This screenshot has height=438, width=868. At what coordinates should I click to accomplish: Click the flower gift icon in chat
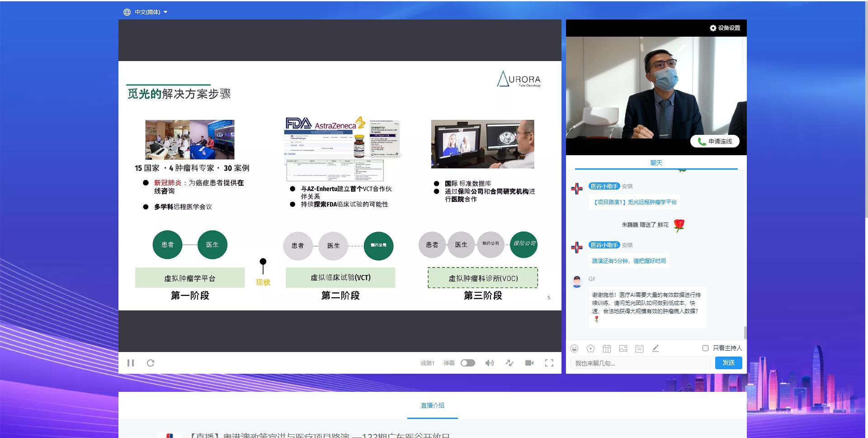[x=590, y=348]
